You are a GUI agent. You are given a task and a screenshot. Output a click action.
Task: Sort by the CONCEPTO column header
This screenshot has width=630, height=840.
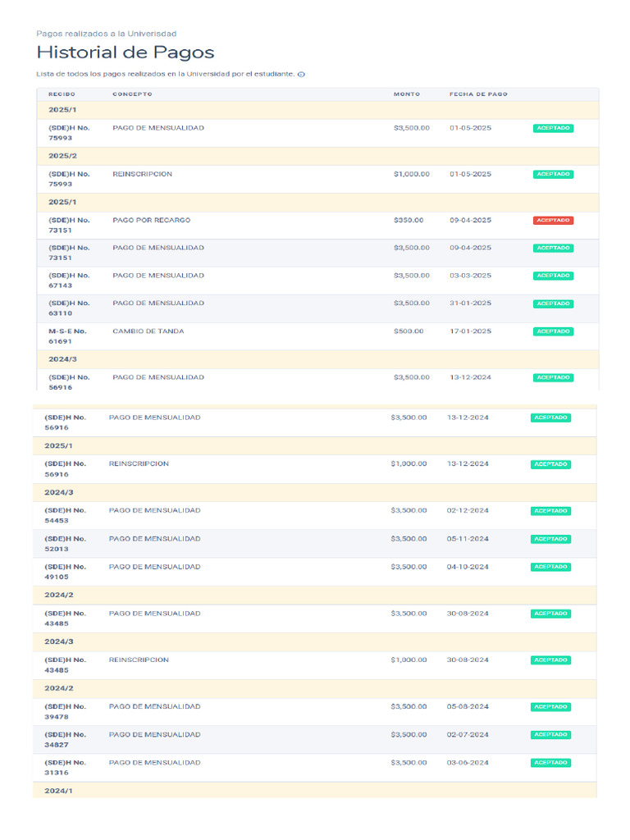click(132, 94)
